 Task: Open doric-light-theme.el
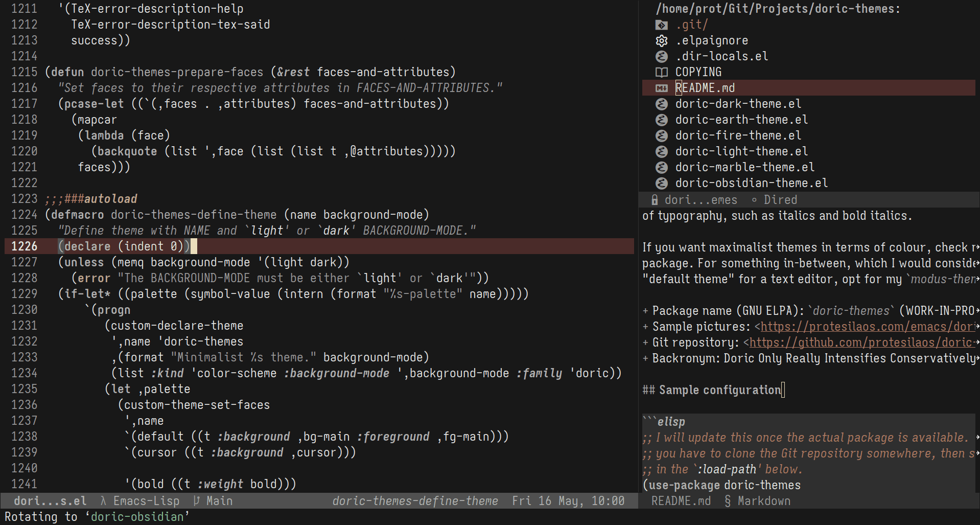click(742, 151)
